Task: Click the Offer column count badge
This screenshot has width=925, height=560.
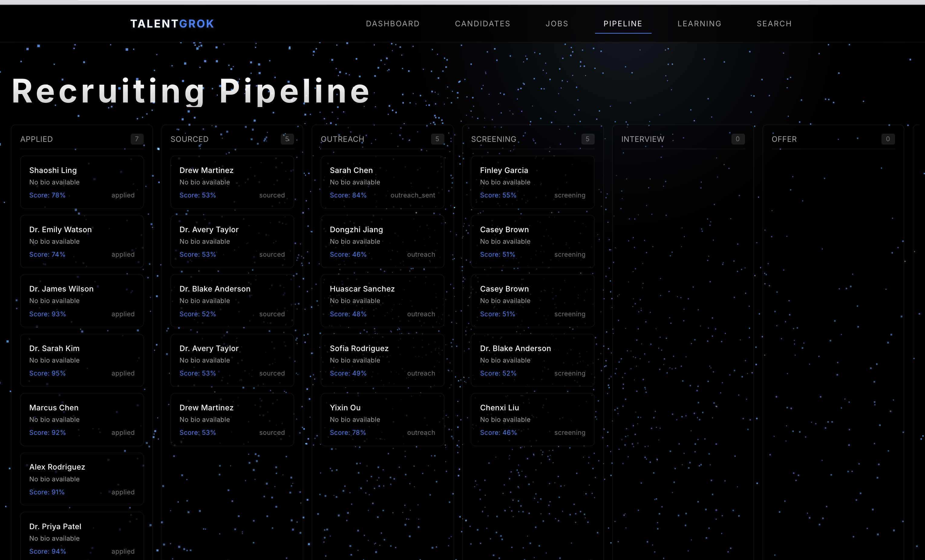Action: click(887, 139)
